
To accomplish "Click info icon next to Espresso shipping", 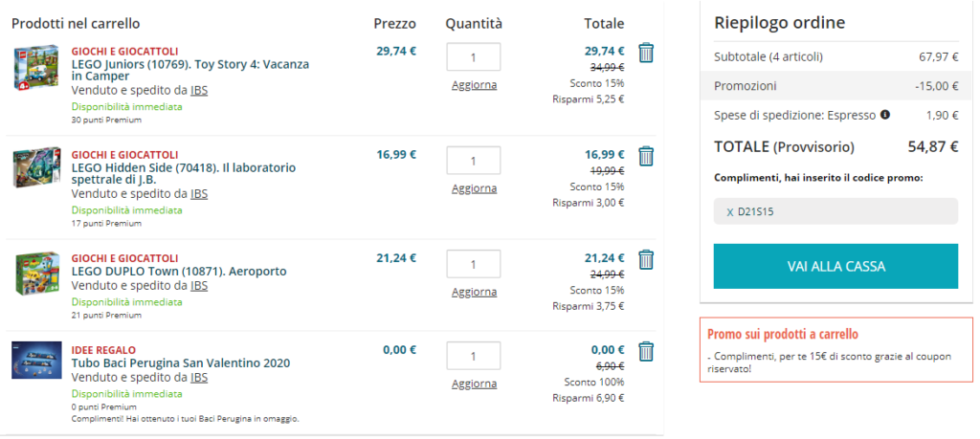I will 884,115.
